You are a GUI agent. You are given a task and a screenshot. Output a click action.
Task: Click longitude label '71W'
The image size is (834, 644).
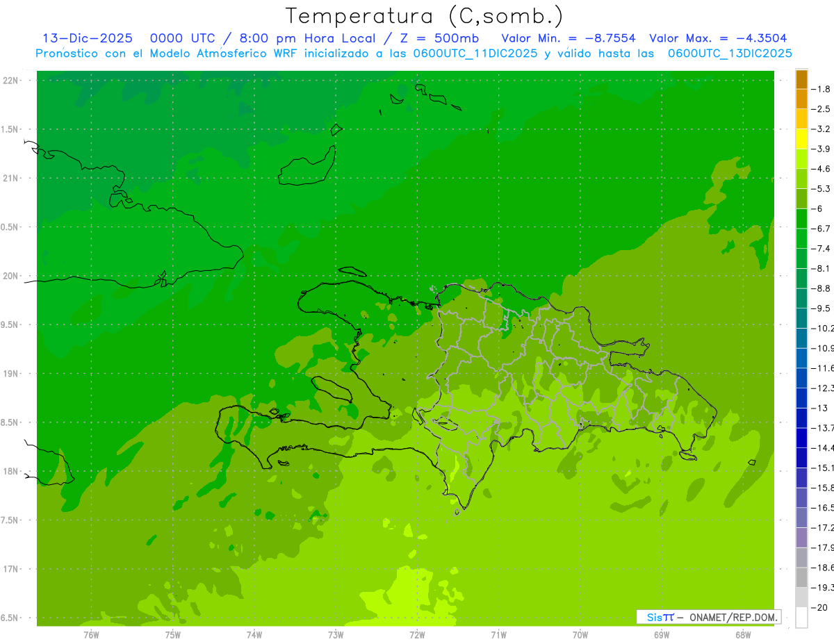coord(498,634)
